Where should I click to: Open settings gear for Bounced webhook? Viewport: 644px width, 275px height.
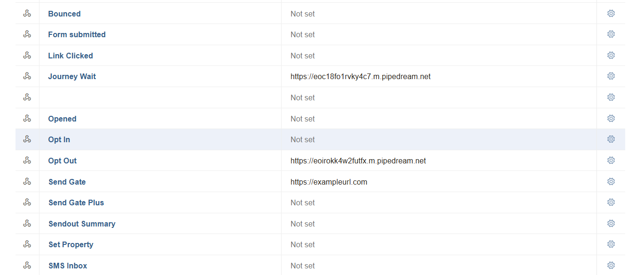(x=611, y=14)
